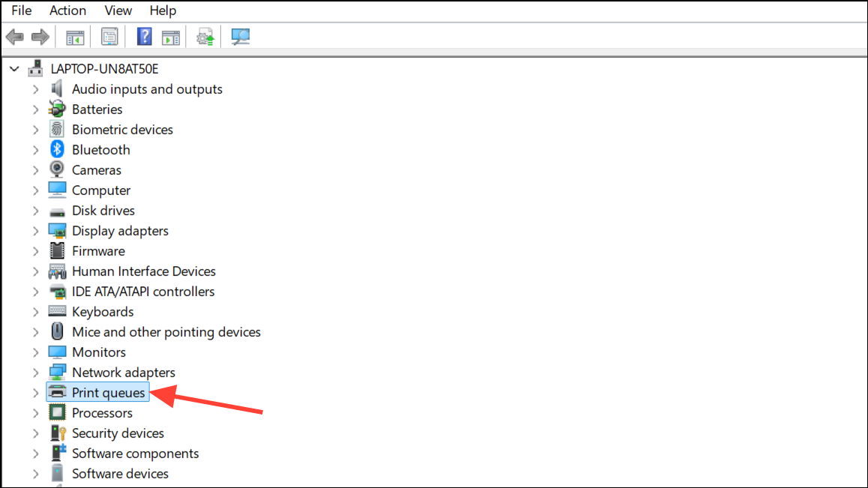Click the Disk drives icon
The image size is (868, 488).
57,211
